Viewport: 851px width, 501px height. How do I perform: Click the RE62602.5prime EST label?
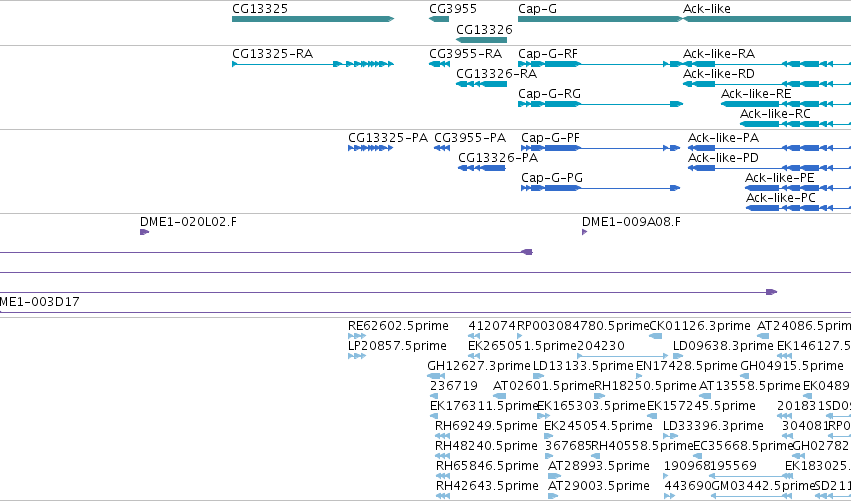click(398, 326)
